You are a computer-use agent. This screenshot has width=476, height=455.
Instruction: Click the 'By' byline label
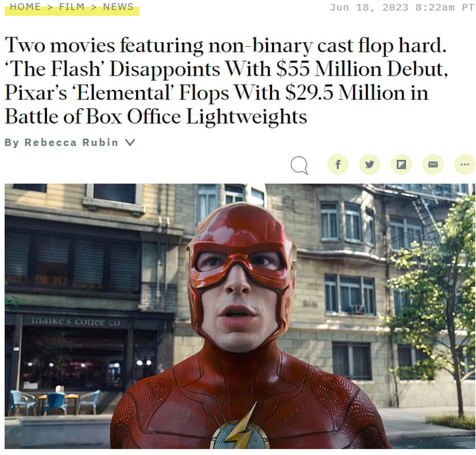coord(12,143)
